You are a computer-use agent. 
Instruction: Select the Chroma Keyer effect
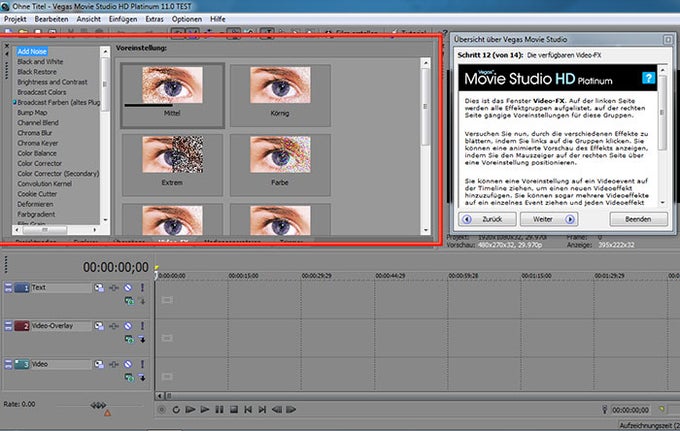37,143
